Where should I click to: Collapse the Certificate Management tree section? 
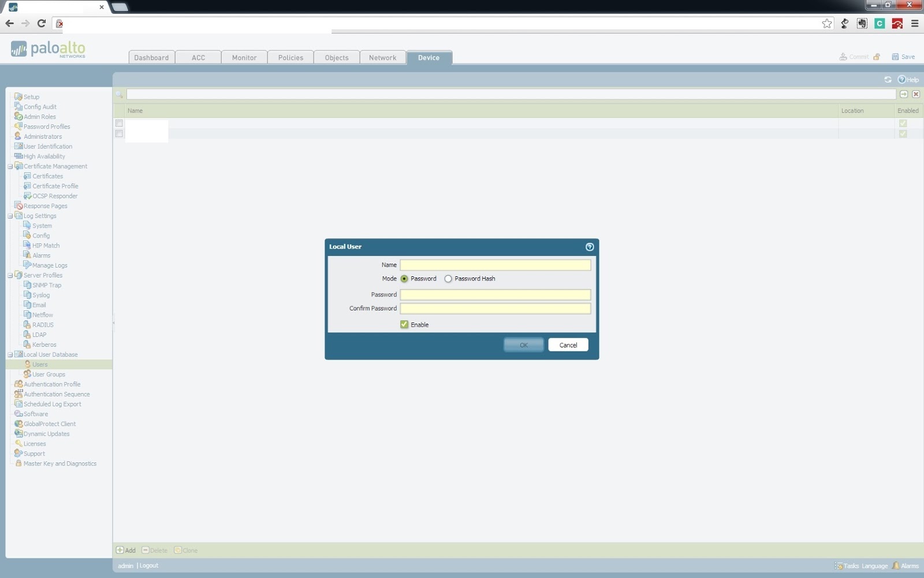10,166
